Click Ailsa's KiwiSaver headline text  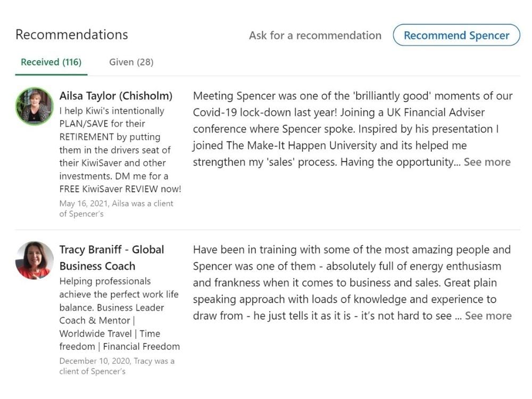pyautogui.click(x=120, y=149)
